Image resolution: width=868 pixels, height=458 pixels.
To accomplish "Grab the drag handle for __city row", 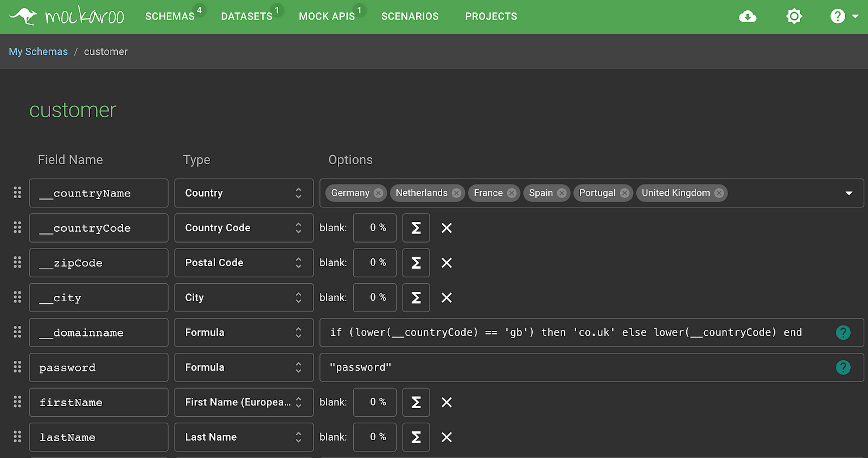I will [x=17, y=297].
